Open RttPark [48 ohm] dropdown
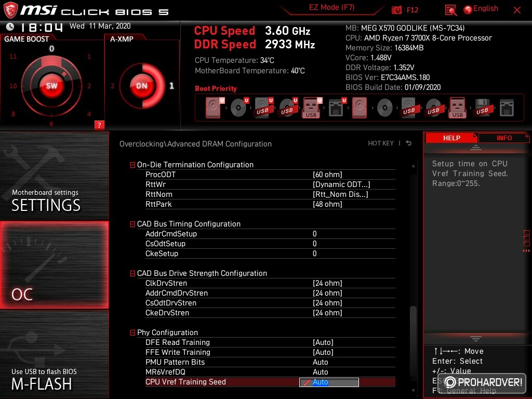 (327, 204)
